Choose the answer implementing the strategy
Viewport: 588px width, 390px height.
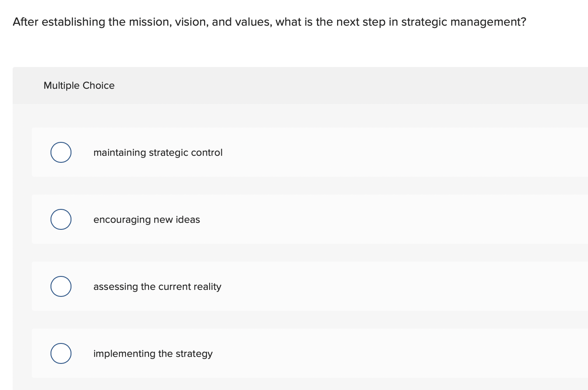[153, 353]
